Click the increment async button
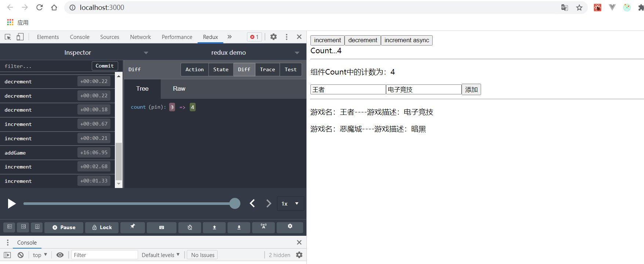The width and height of the screenshot is (644, 264). click(x=407, y=40)
